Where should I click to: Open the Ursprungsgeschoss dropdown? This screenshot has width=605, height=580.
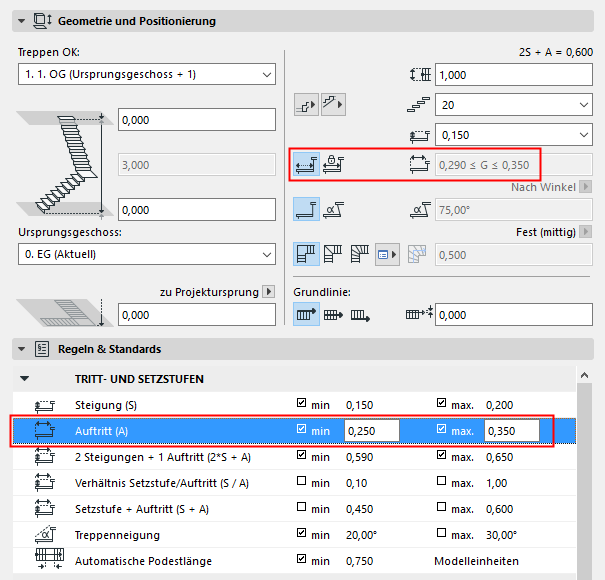(x=146, y=255)
